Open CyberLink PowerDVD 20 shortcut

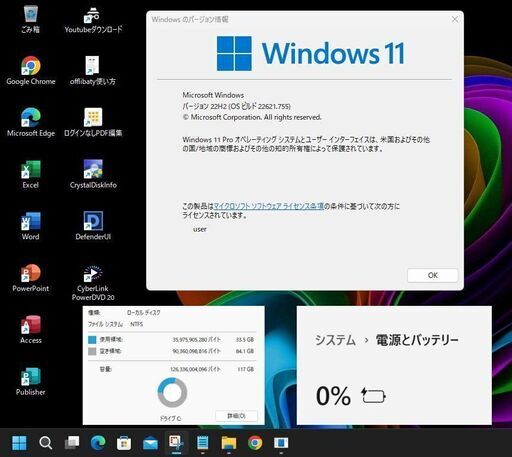tap(93, 283)
